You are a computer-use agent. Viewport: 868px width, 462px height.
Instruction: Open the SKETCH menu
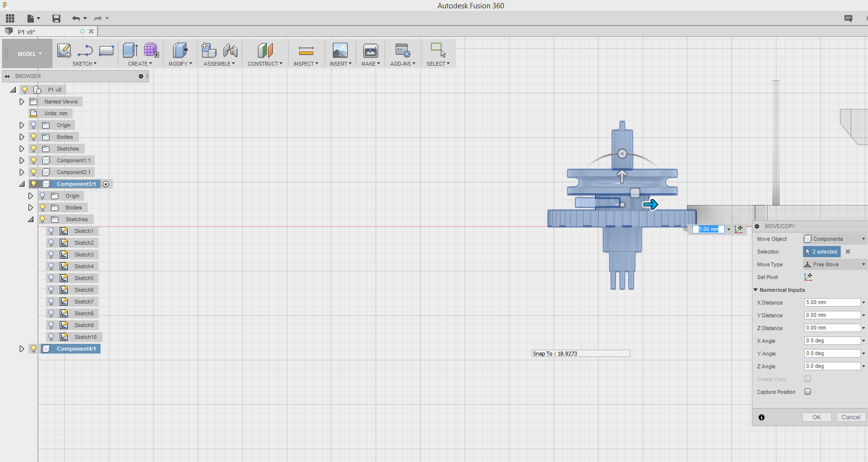[84, 64]
